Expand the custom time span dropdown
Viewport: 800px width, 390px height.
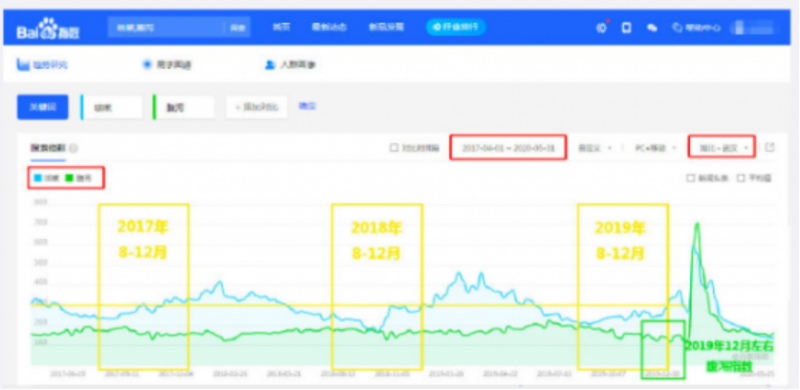[x=595, y=148]
